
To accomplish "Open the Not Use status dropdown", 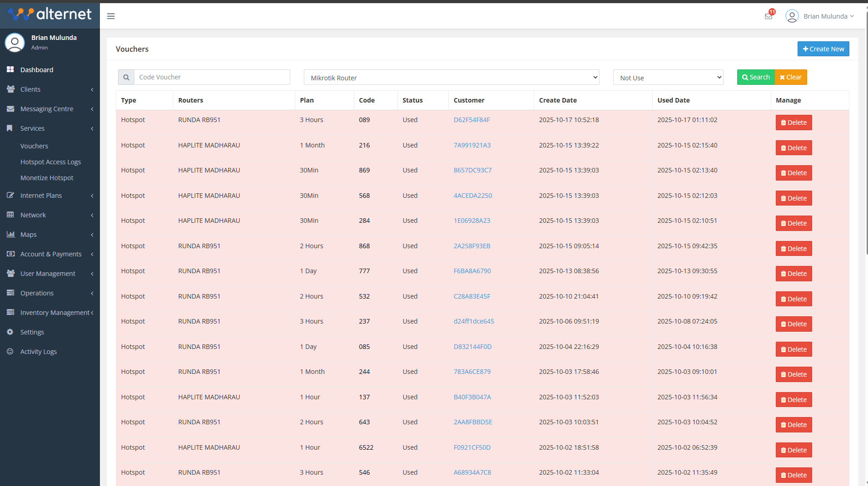I will click(x=668, y=78).
